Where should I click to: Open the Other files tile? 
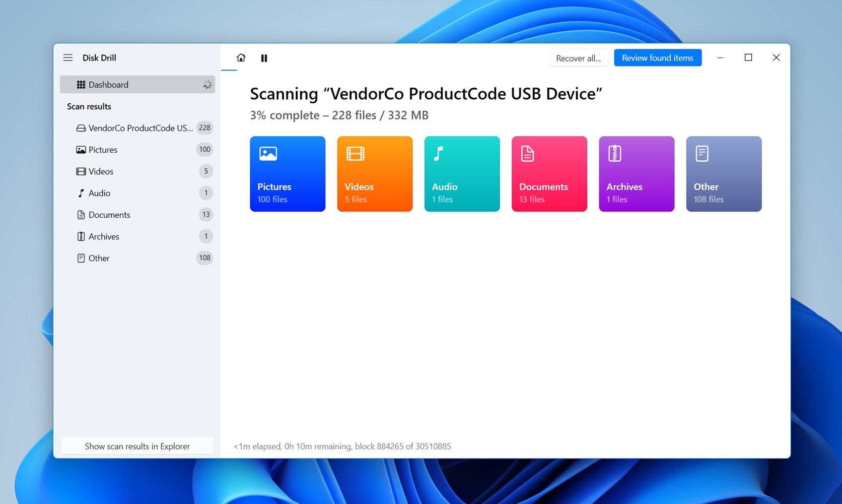click(723, 174)
